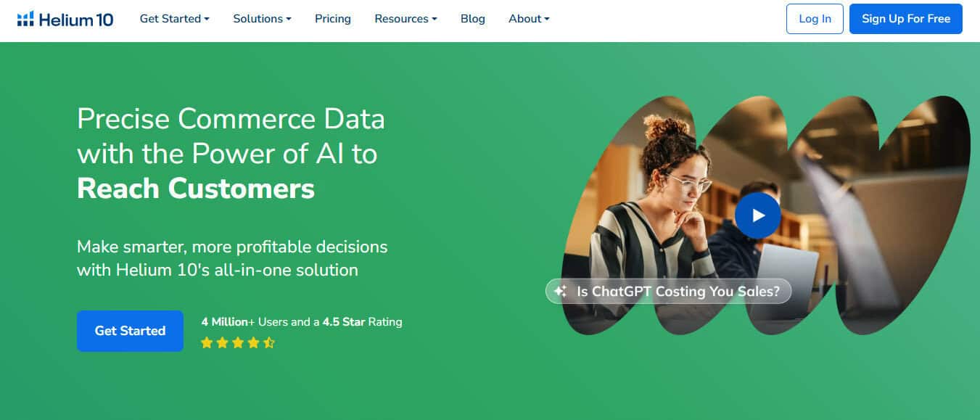Expand the Get Started dropdown menu
Screen dimensions: 980x420
tap(174, 19)
